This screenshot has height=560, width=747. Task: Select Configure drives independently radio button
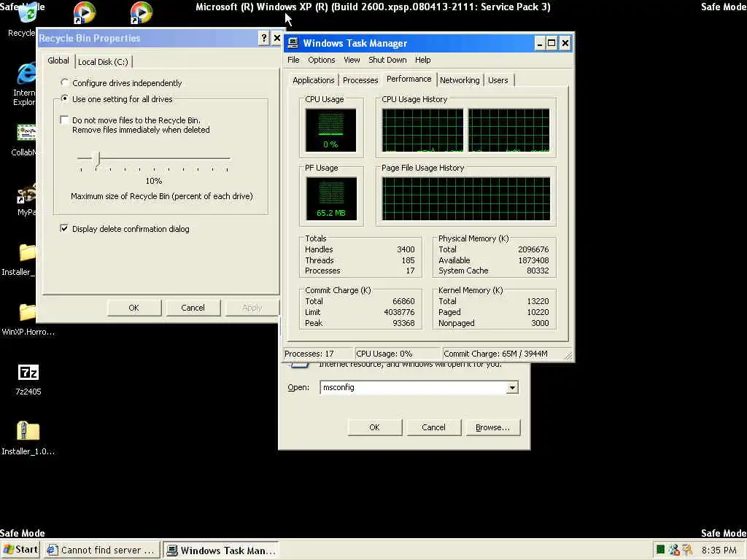(65, 82)
